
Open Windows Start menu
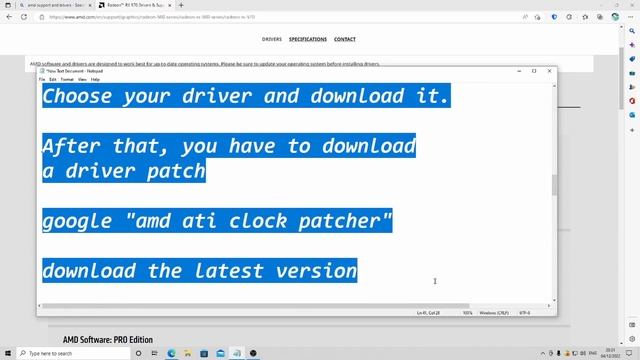tap(8, 353)
